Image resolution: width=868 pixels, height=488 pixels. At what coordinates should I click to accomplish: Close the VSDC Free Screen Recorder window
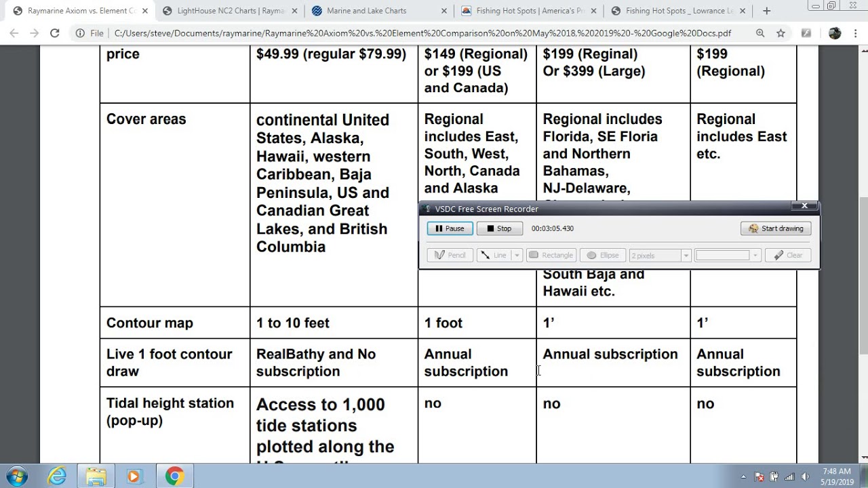pyautogui.click(x=804, y=206)
